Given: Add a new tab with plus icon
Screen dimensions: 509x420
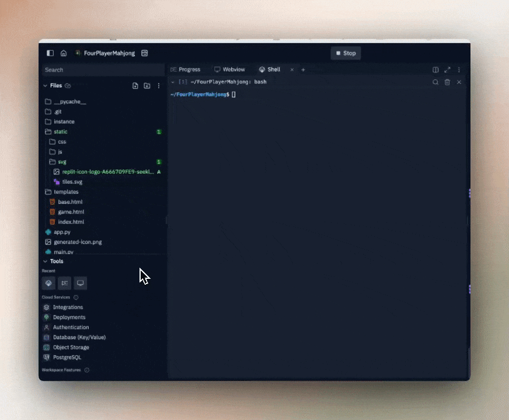Looking at the screenshot, I should pyautogui.click(x=303, y=70).
